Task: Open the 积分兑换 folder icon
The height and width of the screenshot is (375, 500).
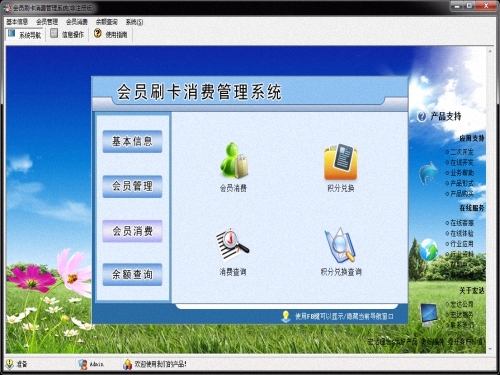Action: pyautogui.click(x=341, y=162)
